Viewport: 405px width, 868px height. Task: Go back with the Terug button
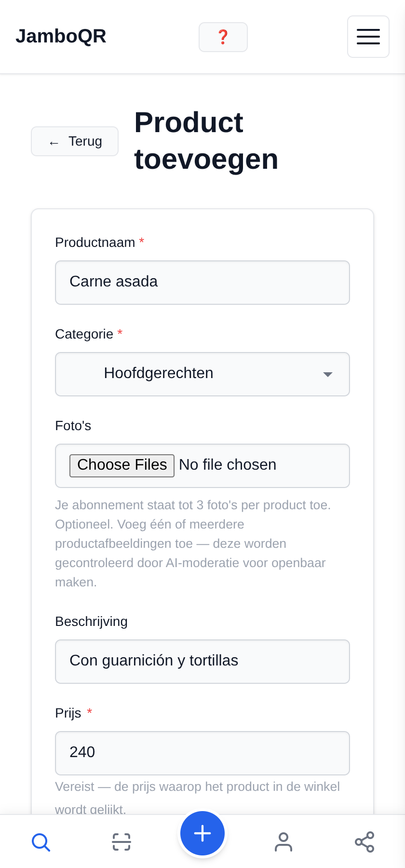click(x=75, y=141)
